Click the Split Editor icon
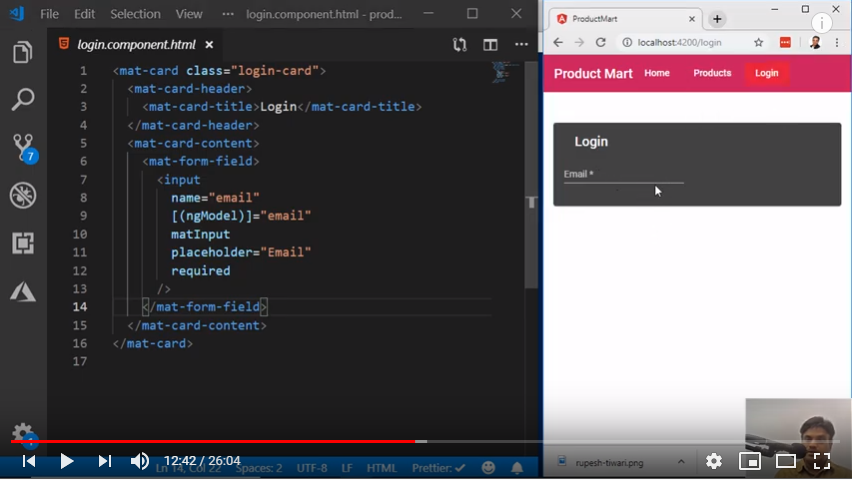This screenshot has height=480, width=852. click(490, 45)
